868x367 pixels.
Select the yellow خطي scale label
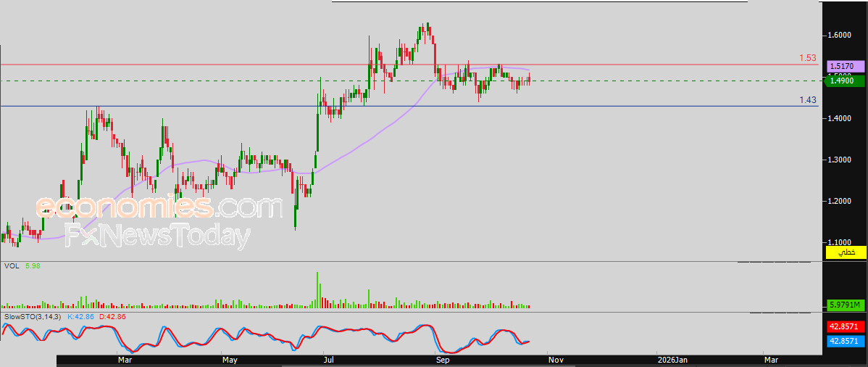(846, 252)
